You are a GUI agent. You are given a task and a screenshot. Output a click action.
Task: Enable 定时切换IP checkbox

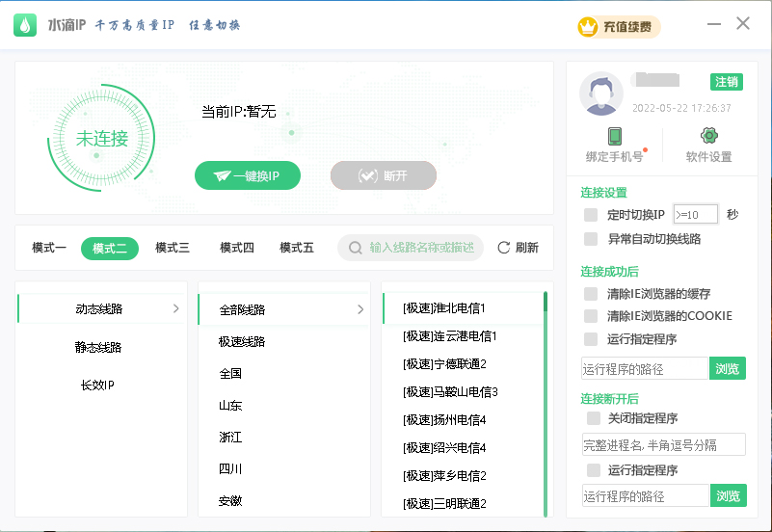point(591,214)
